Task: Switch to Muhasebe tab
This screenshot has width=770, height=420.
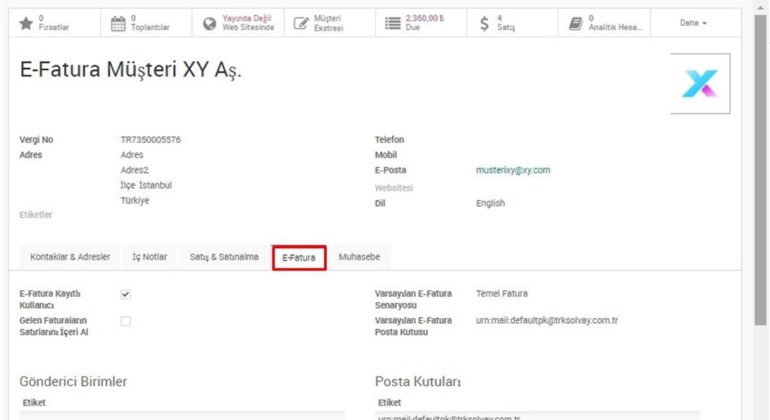Action: coord(359,257)
